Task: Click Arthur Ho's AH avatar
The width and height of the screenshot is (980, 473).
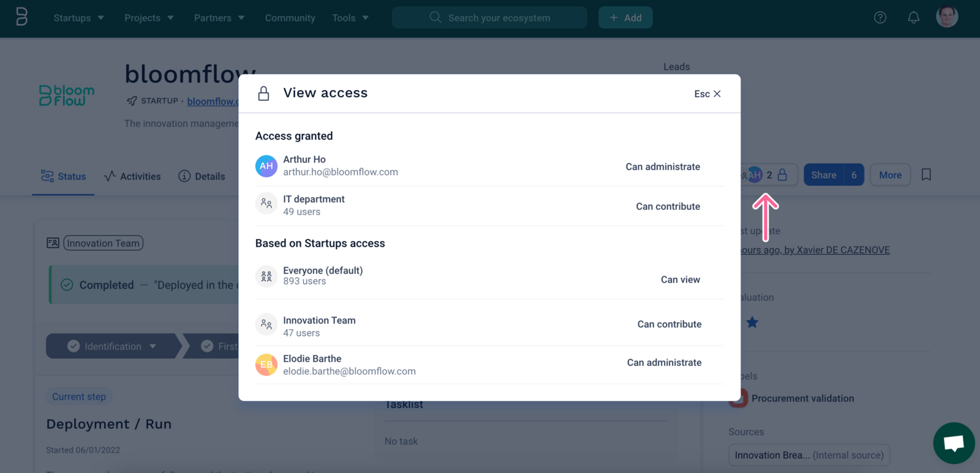Action: coord(266,166)
